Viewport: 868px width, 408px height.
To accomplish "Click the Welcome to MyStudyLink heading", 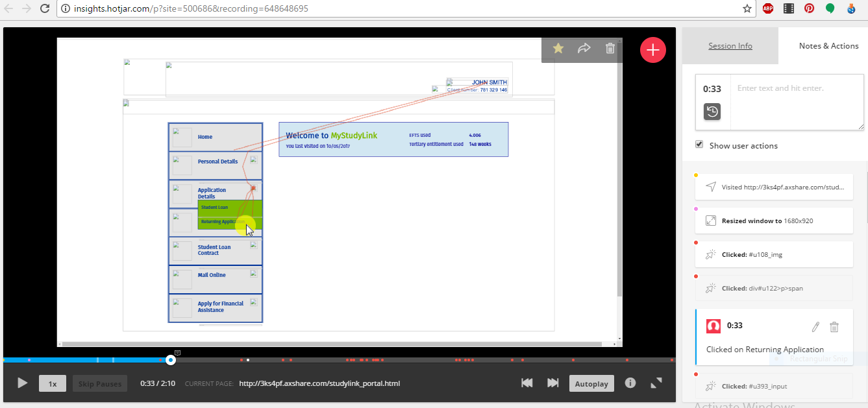I will (x=331, y=136).
